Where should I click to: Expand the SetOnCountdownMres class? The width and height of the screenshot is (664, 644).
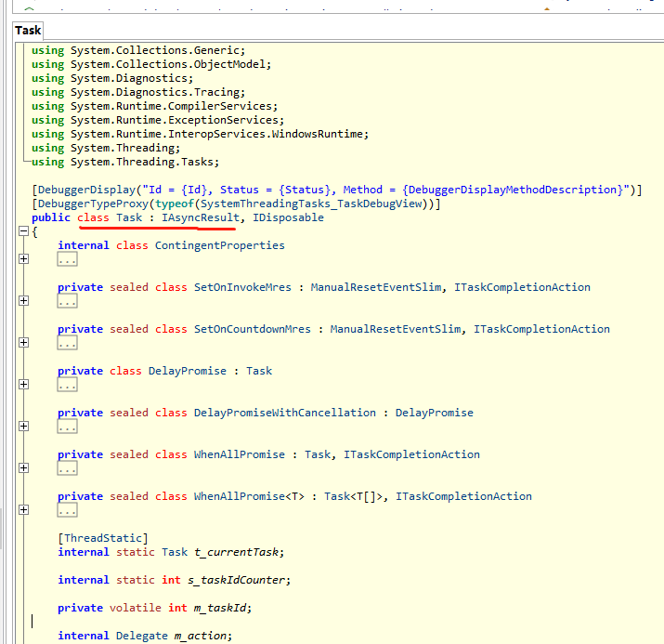[x=24, y=342]
